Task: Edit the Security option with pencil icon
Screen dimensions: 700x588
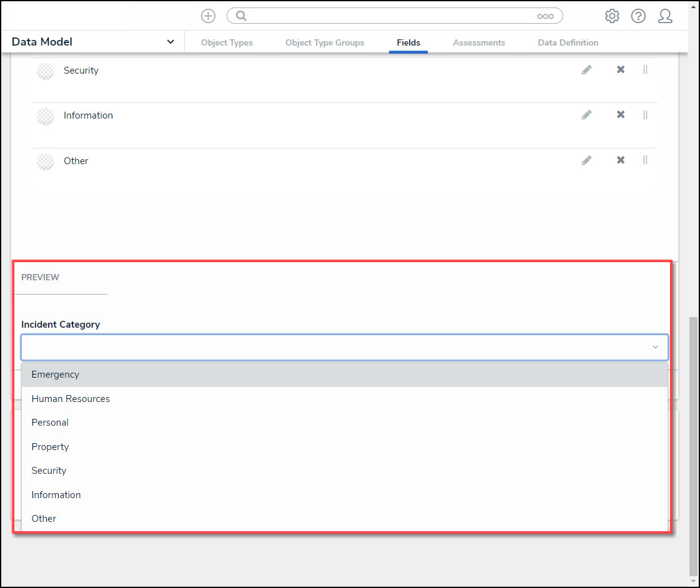Action: (x=586, y=71)
